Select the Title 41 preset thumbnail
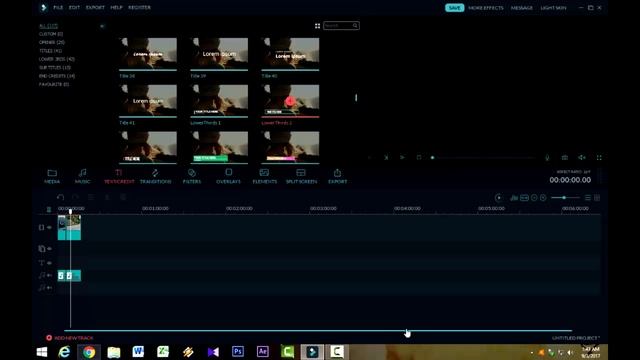Image resolution: width=640 pixels, height=360 pixels. coord(148,101)
